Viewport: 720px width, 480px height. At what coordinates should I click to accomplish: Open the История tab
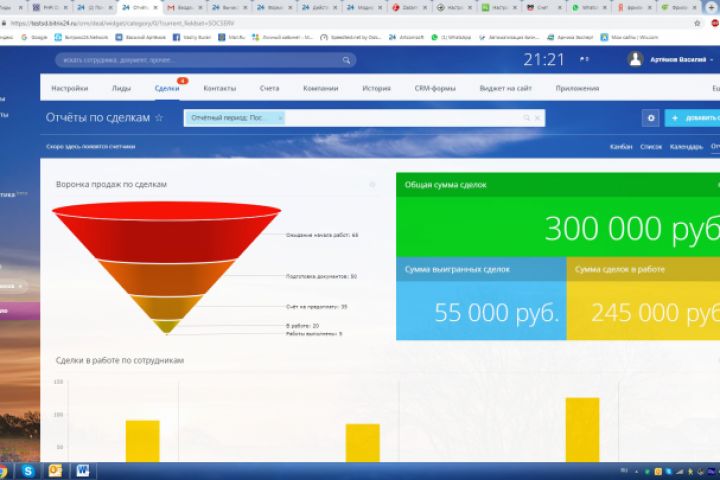(x=377, y=88)
